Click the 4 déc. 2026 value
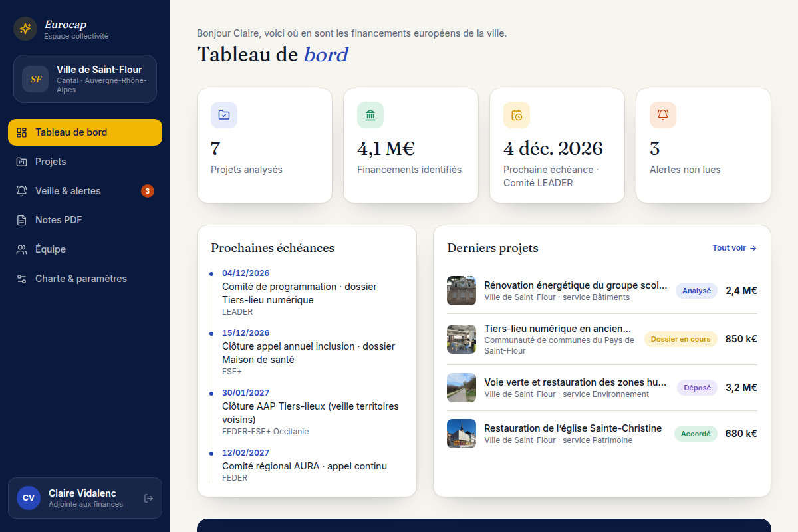The width and height of the screenshot is (798, 532). click(553, 148)
